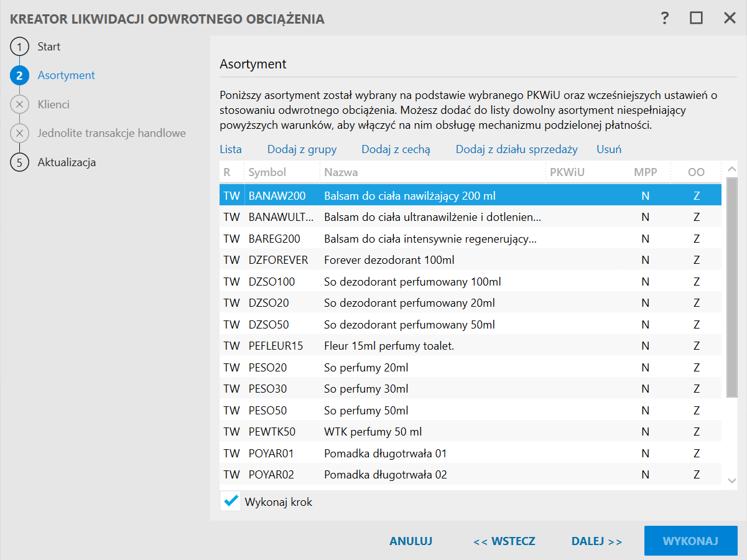Screen dimensions: 747x560
Task: Click Dodaj z cechą link
Action: (x=396, y=149)
